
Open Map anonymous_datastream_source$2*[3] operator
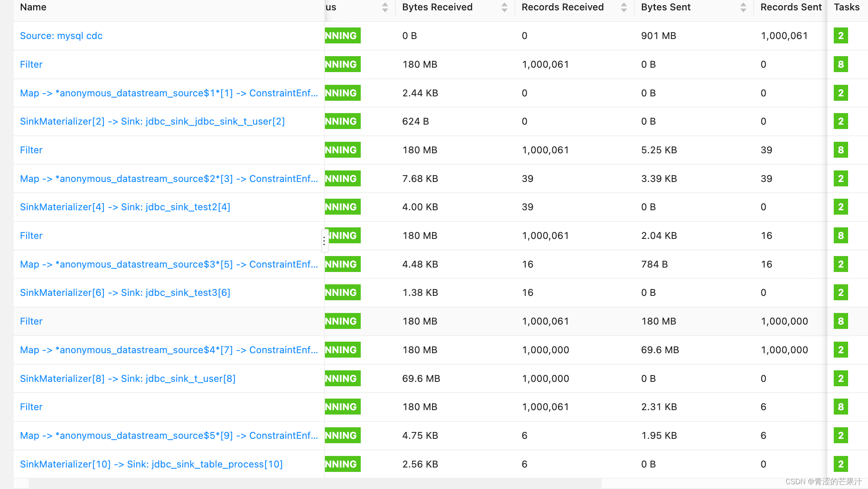tap(169, 179)
